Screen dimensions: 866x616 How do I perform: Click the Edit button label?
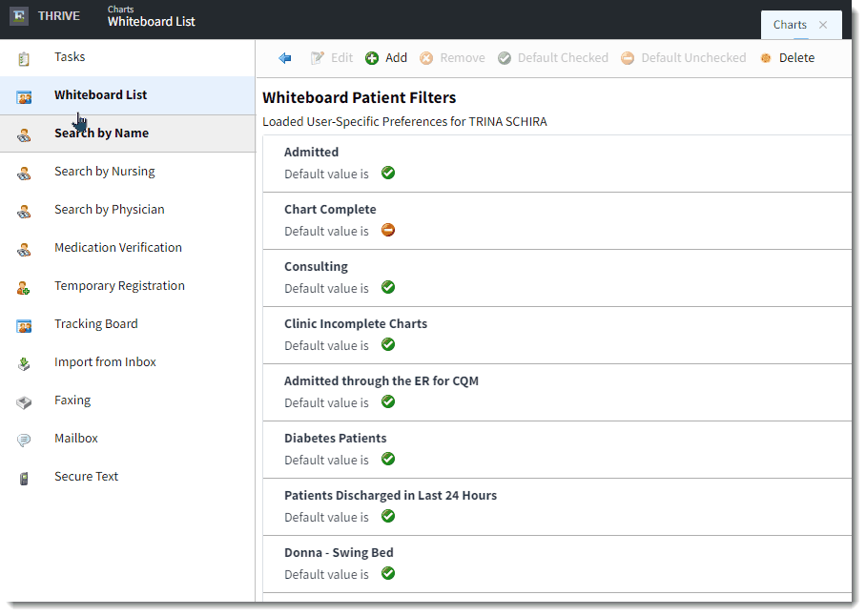[x=341, y=58]
